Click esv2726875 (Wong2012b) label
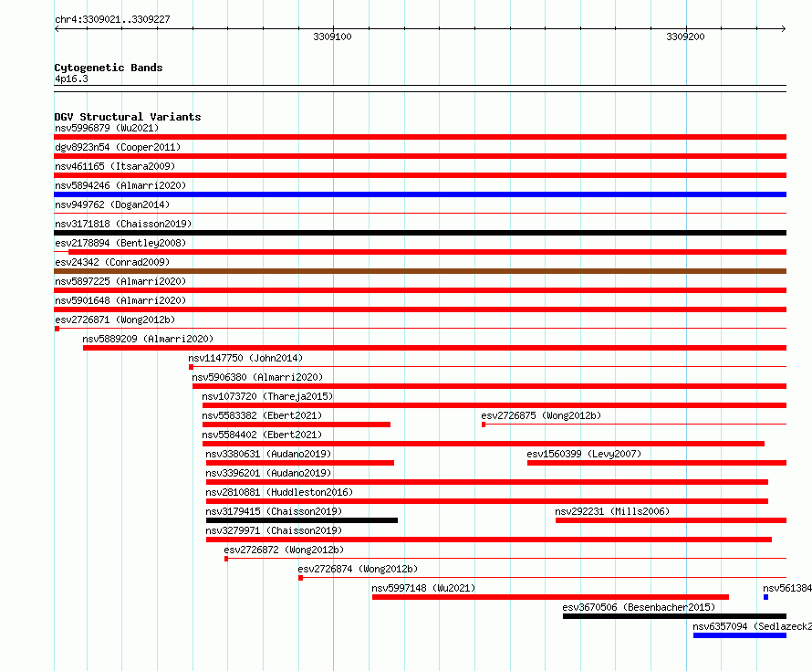The width and height of the screenshot is (812, 671). (541, 415)
